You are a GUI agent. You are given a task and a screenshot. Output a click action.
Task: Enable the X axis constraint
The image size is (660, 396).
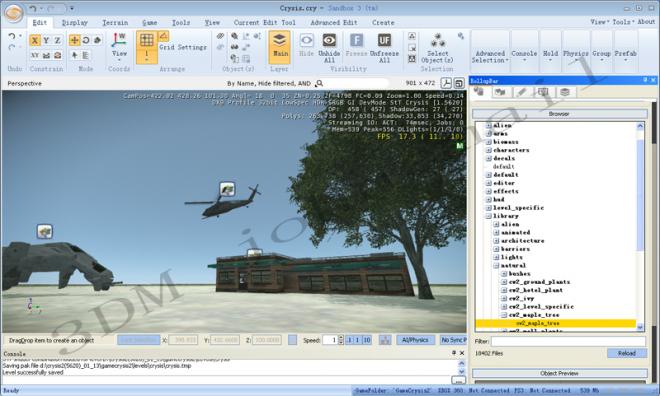click(x=35, y=40)
